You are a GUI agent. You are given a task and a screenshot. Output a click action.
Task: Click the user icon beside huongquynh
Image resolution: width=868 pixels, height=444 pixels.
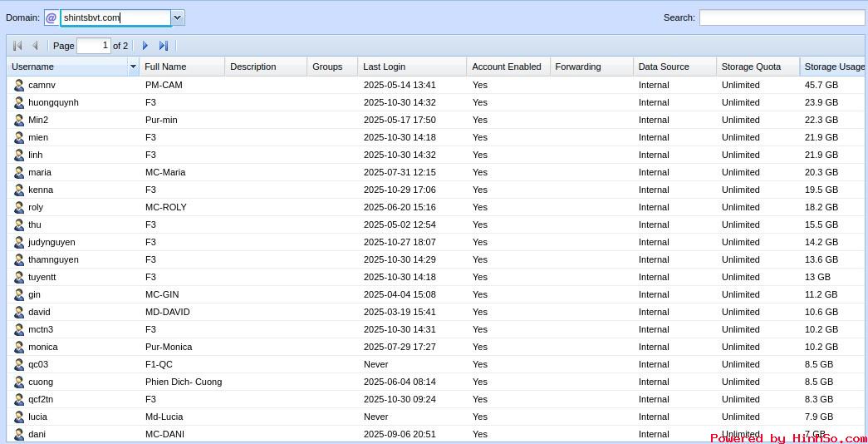pyautogui.click(x=19, y=102)
